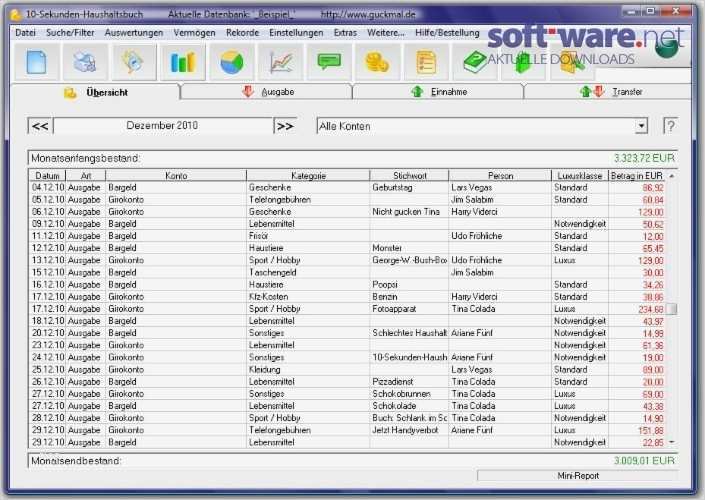Viewport: 705px width, 500px height.
Task: Click the gold coins icon
Action: (378, 62)
